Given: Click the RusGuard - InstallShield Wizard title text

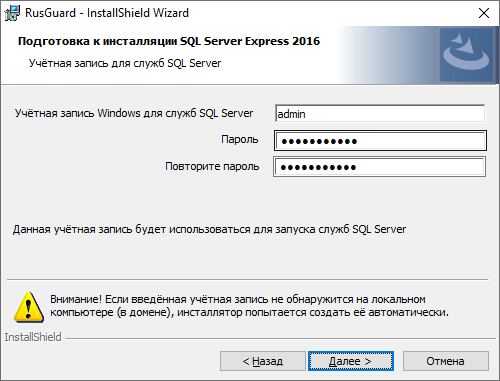Looking at the screenshot, I should coord(107,13).
